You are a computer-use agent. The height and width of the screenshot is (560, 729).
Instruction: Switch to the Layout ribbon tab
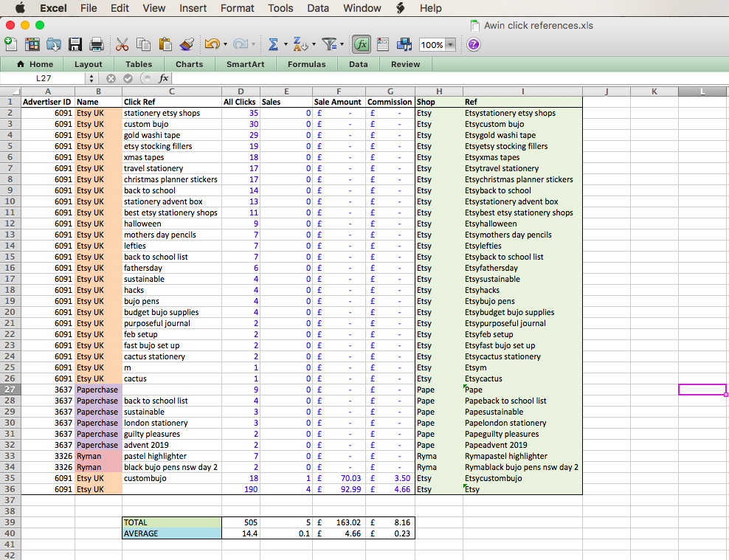[88, 64]
